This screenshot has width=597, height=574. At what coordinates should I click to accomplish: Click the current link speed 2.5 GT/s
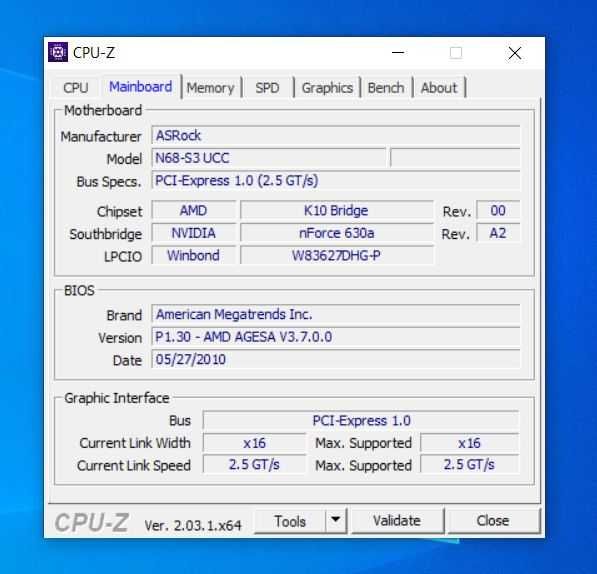[254, 465]
